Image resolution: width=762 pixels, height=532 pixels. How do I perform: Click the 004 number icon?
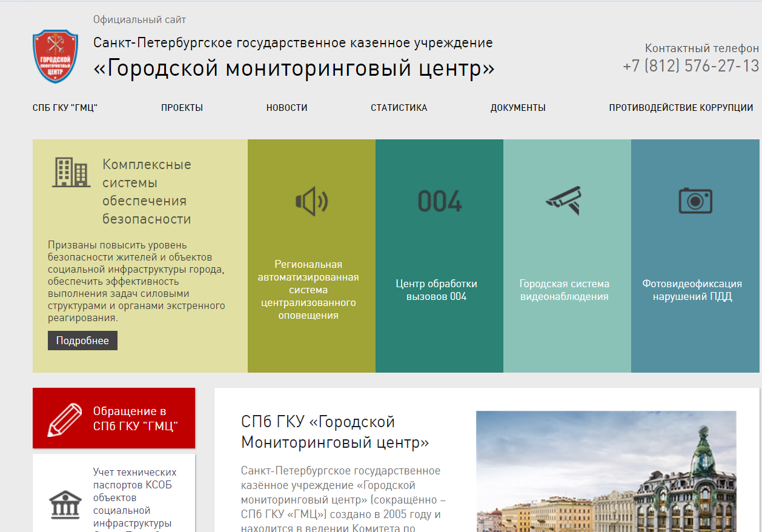(x=439, y=202)
